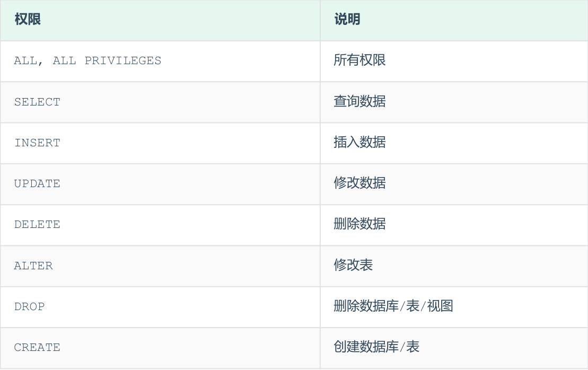This screenshot has width=588, height=370.
Task: Select the UPDATE privilege cell
Action: coord(37,183)
